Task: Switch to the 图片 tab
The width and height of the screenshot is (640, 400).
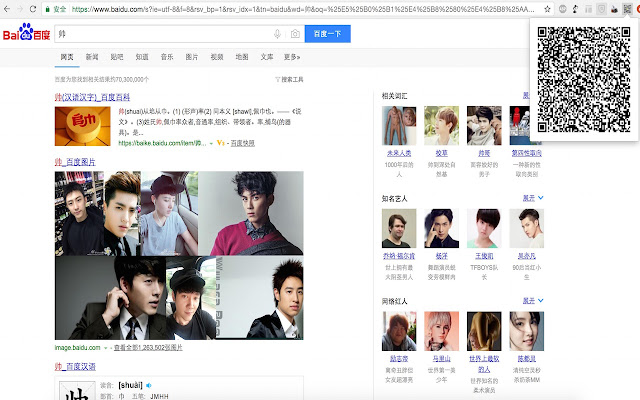Action: 192,57
